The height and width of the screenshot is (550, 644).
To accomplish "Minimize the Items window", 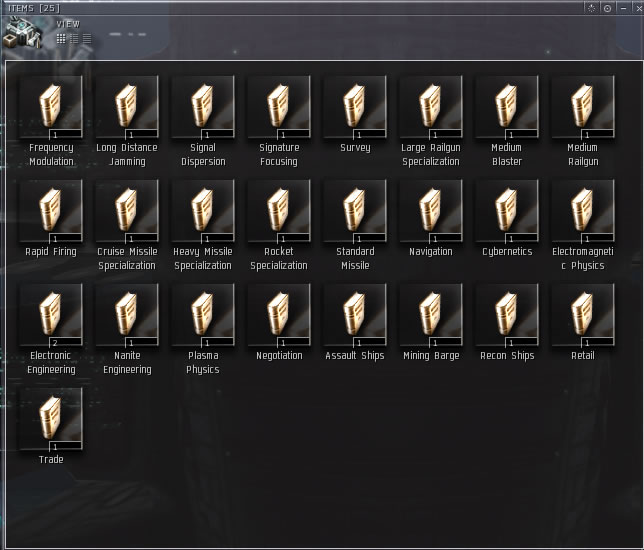I will pos(623,8).
